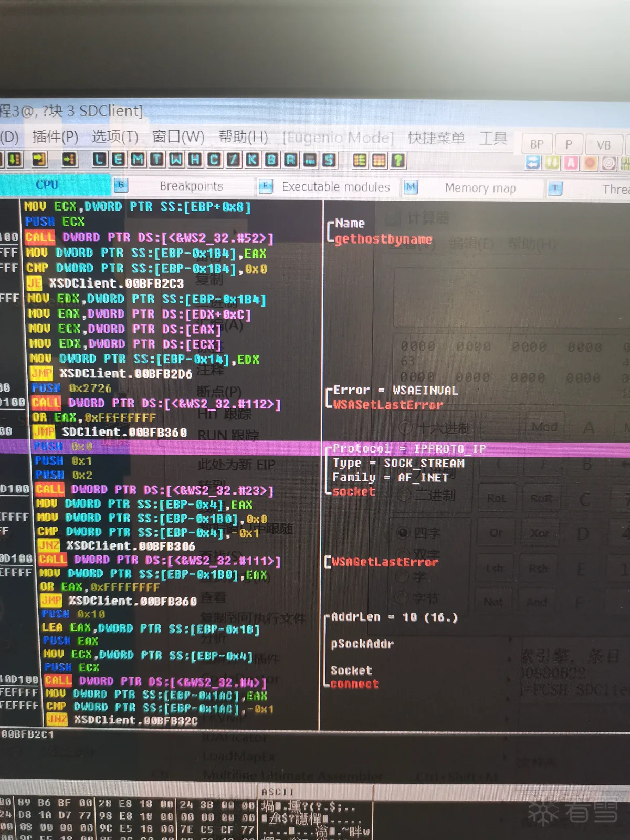Show Windows list via the W toolbar icon

coord(176,159)
